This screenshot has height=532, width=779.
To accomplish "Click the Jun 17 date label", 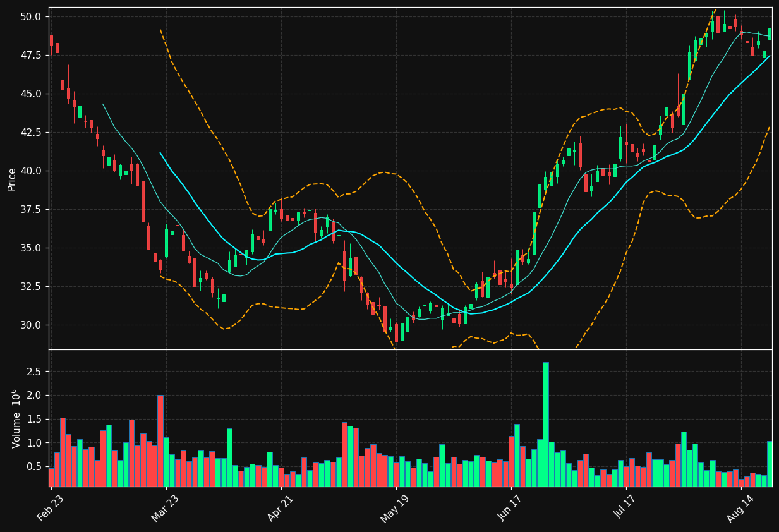I will point(510,509).
